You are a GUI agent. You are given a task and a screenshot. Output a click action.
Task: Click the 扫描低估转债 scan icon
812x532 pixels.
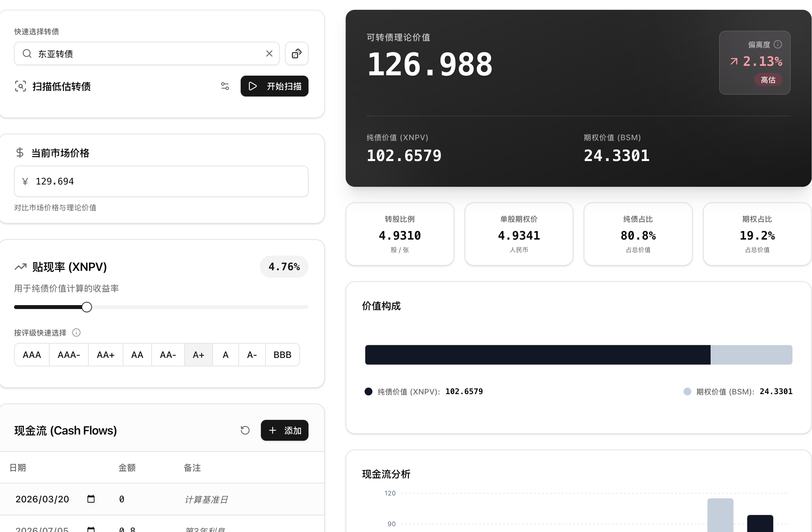click(21, 86)
